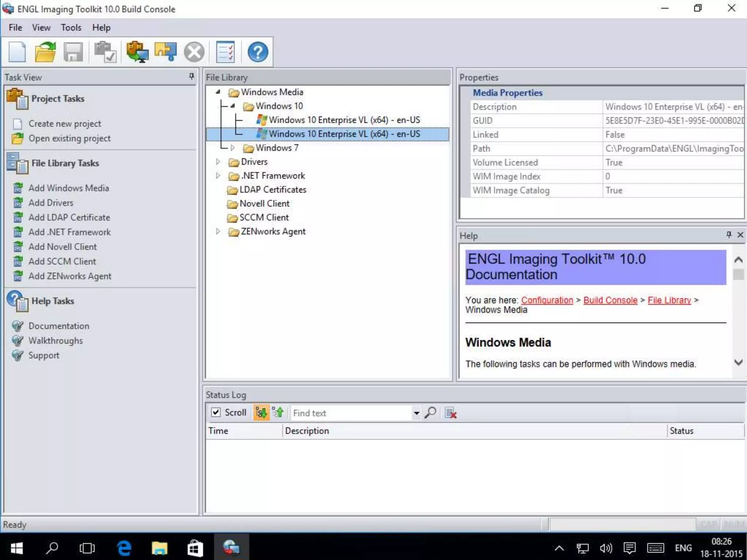The image size is (747, 560).
Task: Click the Project Tasks header icon
Action: click(x=17, y=99)
